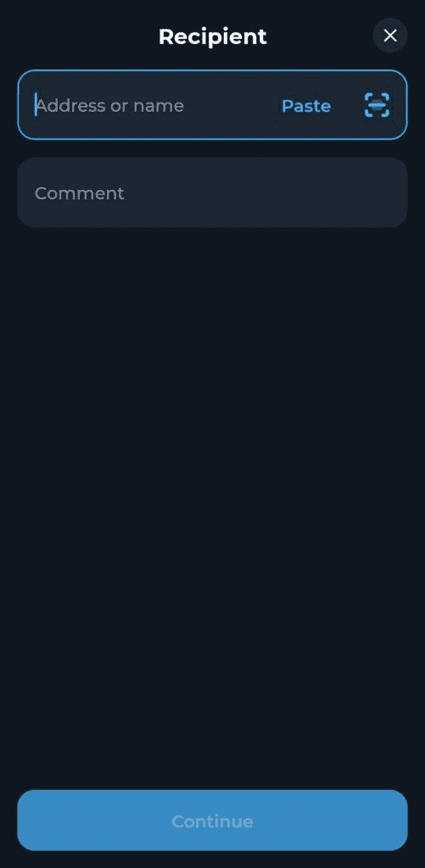Proceed with the blue Continue button
The width and height of the screenshot is (425, 868).
[x=212, y=821]
